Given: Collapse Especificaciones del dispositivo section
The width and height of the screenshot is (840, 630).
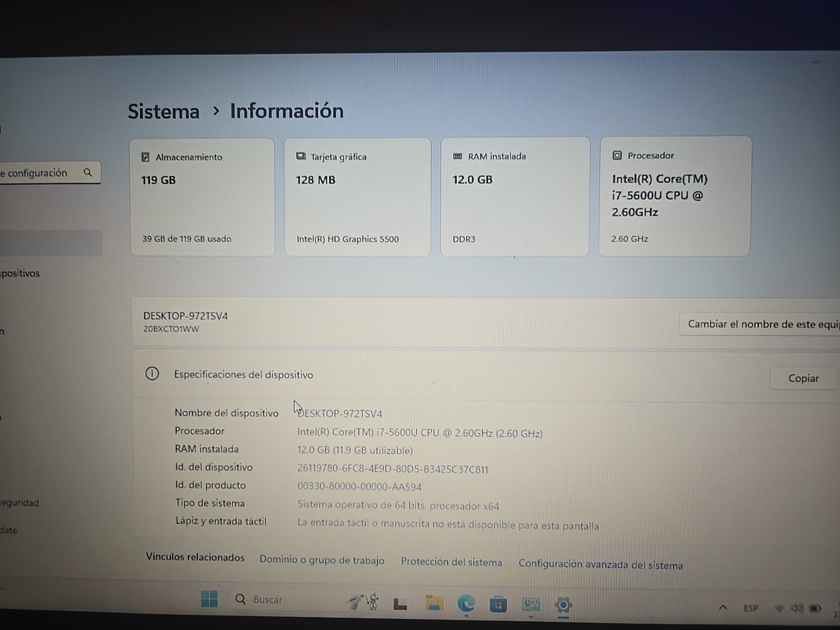Looking at the screenshot, I should pyautogui.click(x=484, y=374).
